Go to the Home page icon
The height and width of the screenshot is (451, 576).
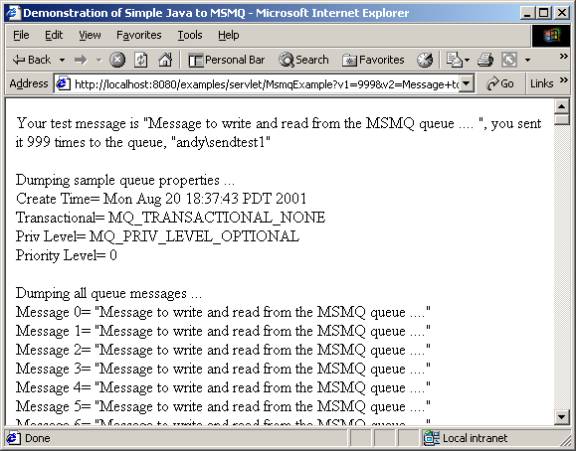tap(165, 60)
